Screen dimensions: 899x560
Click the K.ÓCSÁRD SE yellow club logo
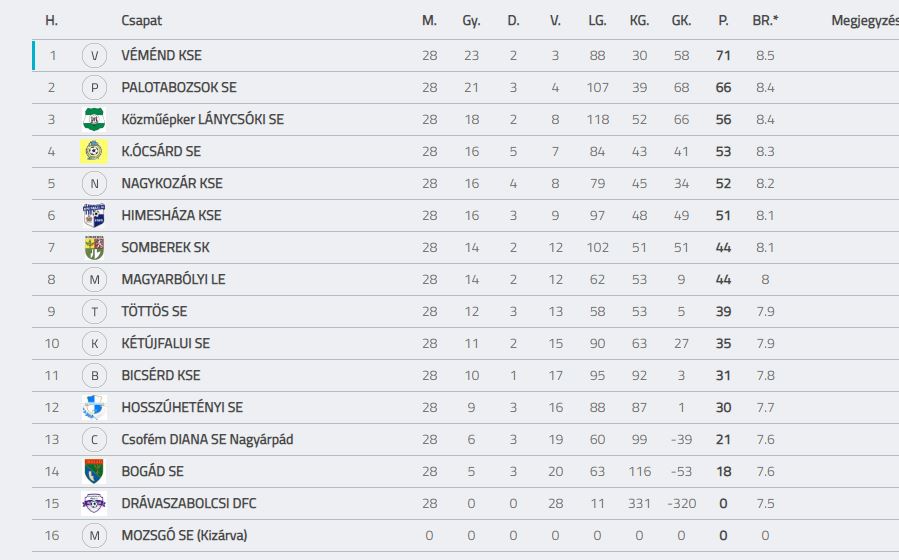(94, 151)
